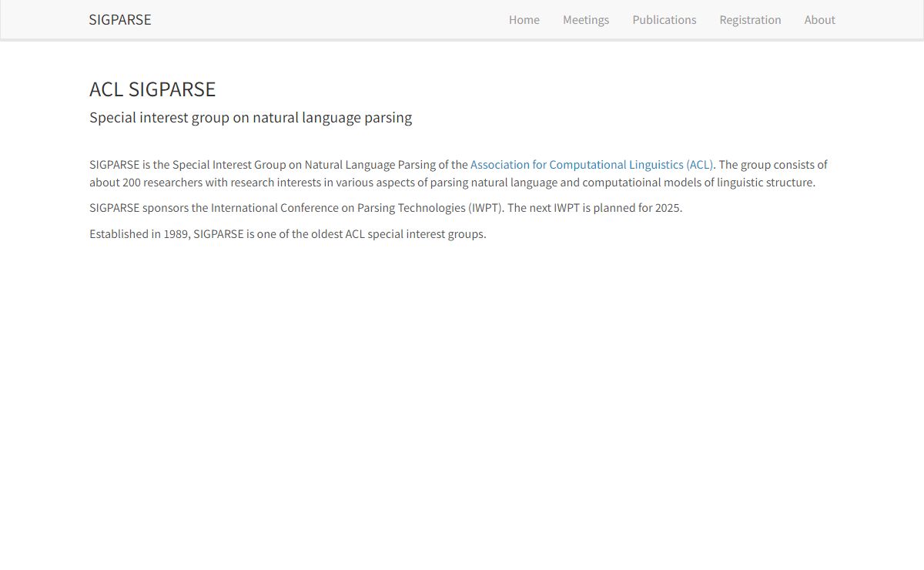Follow the Association for Computational Linguistics (ACL) link

pyautogui.click(x=592, y=165)
